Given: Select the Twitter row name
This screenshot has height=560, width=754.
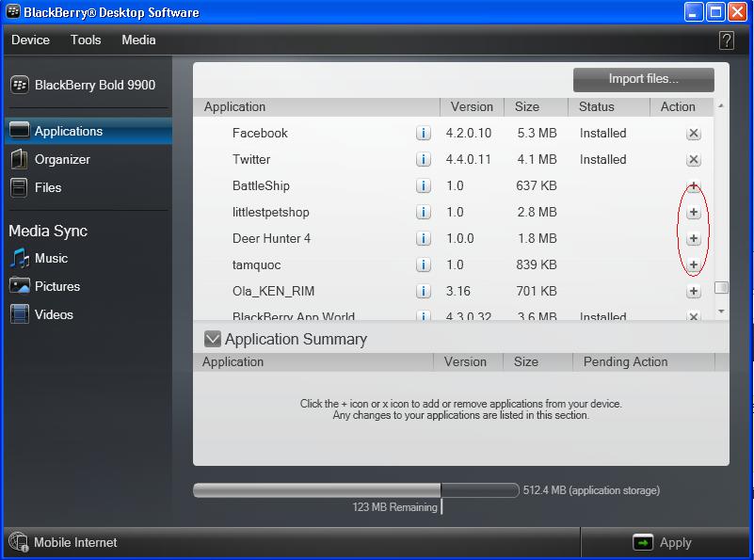Looking at the screenshot, I should click(x=251, y=160).
